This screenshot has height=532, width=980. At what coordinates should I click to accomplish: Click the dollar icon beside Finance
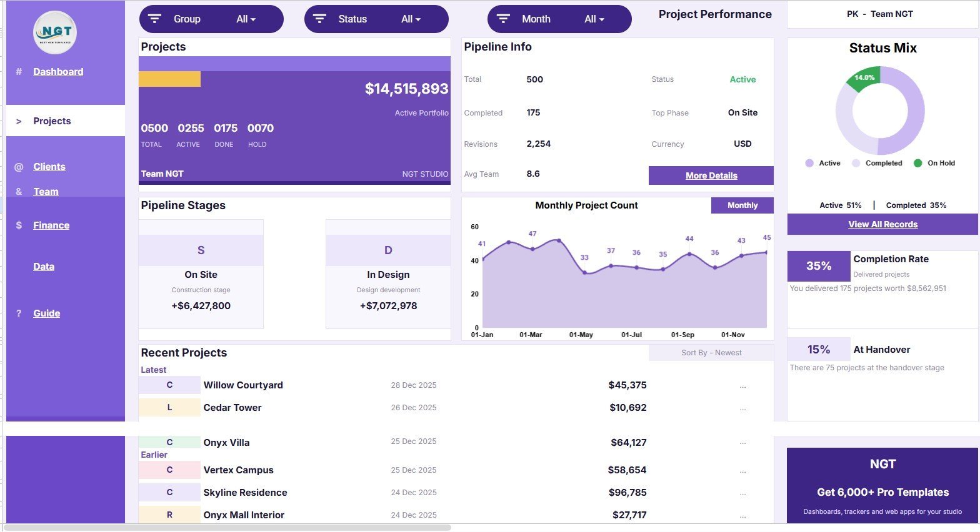pyautogui.click(x=19, y=225)
